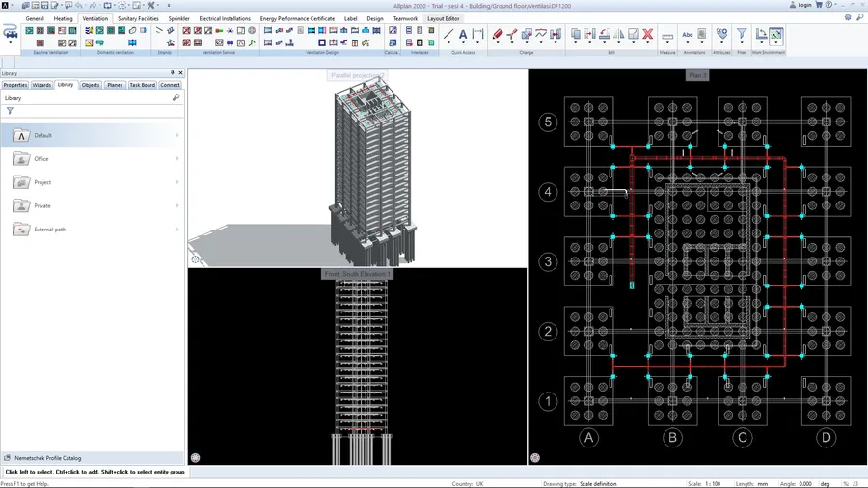Open Electrical Installations tab
This screenshot has height=488, width=868.
point(225,18)
